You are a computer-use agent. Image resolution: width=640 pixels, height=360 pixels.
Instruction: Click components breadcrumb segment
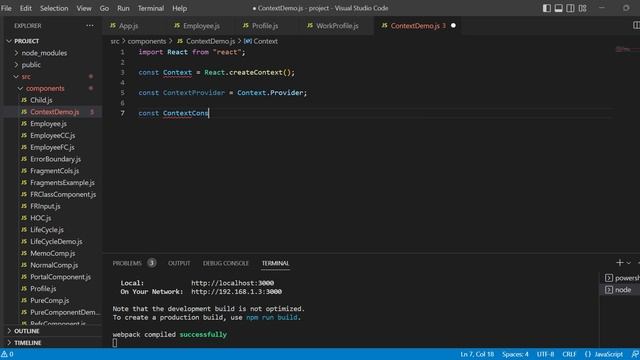147,41
